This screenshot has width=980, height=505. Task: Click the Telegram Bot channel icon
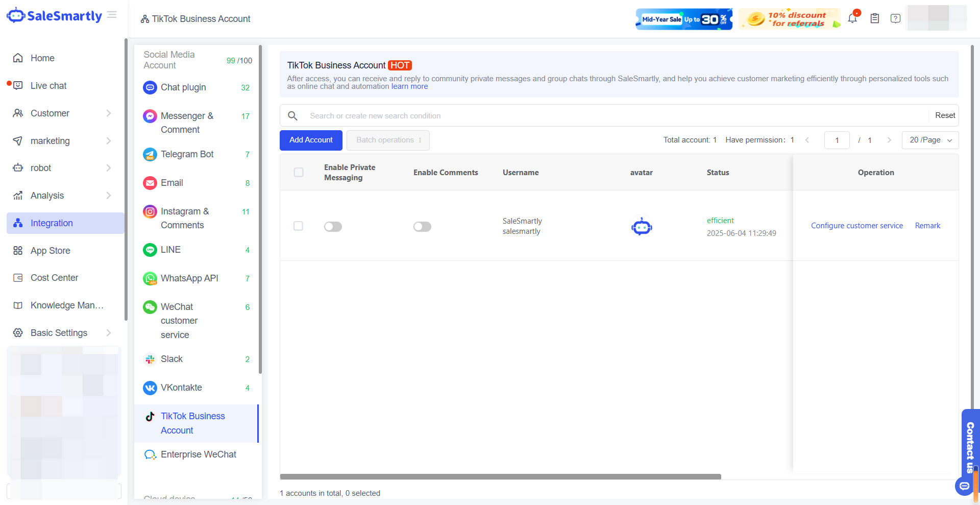(150, 154)
